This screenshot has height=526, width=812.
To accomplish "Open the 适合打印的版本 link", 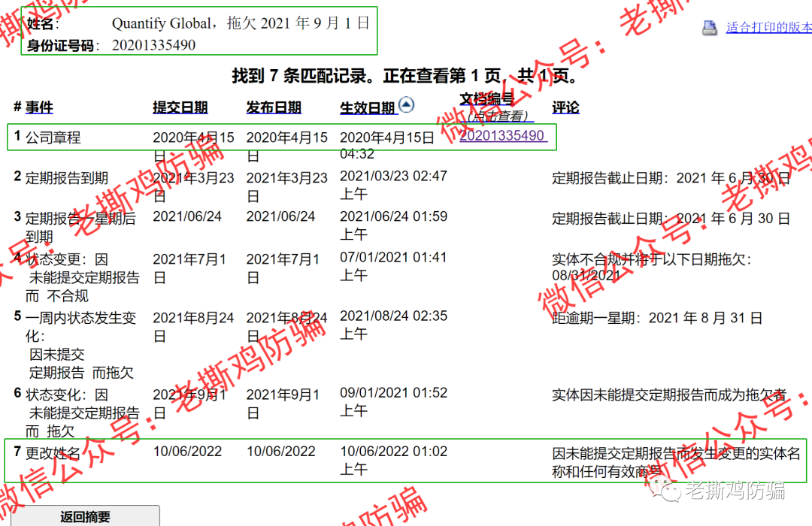I will [768, 28].
